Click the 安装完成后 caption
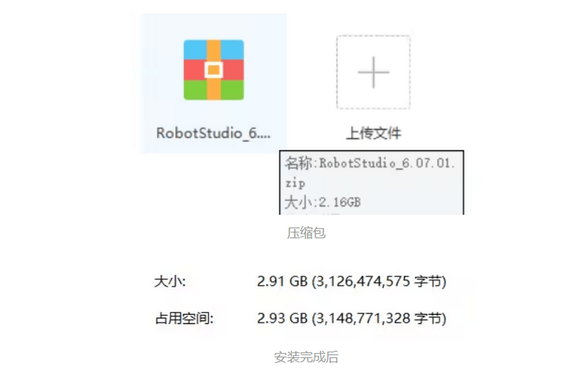 (x=306, y=357)
